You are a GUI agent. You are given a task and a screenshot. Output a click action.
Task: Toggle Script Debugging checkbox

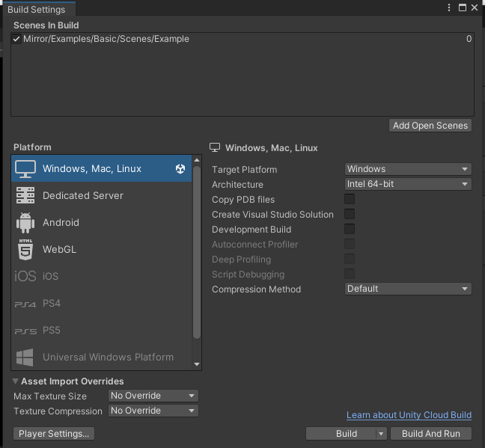pyautogui.click(x=350, y=274)
